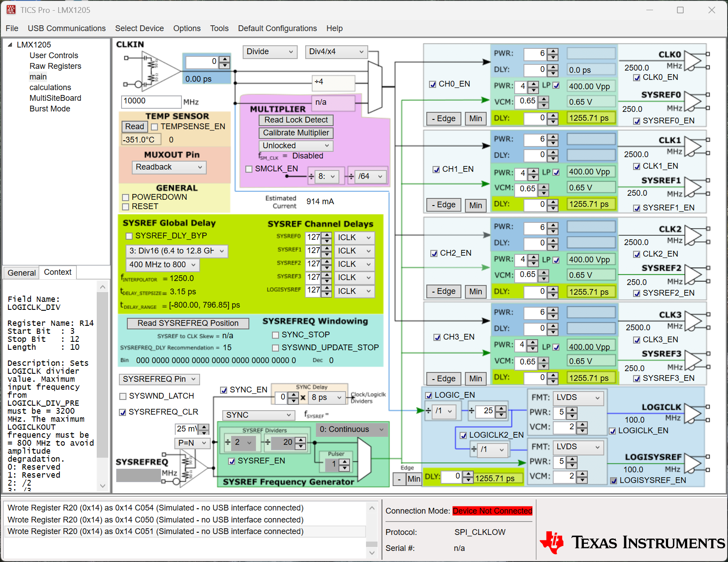
Task: Click the CLK3 output buffer triangle
Action: point(693,321)
